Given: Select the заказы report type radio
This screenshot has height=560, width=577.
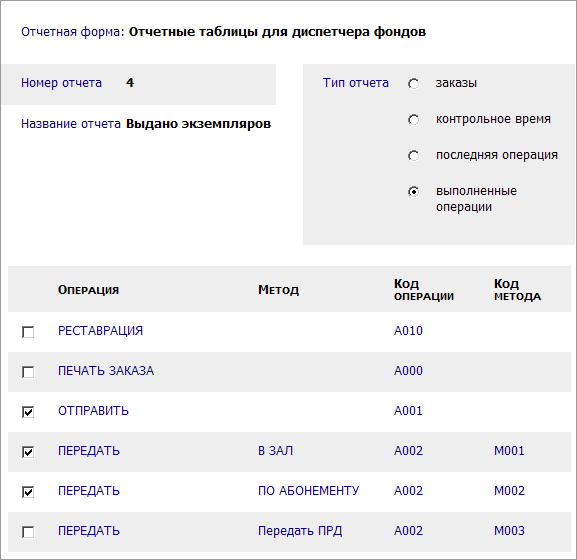Looking at the screenshot, I should pyautogui.click(x=413, y=84).
